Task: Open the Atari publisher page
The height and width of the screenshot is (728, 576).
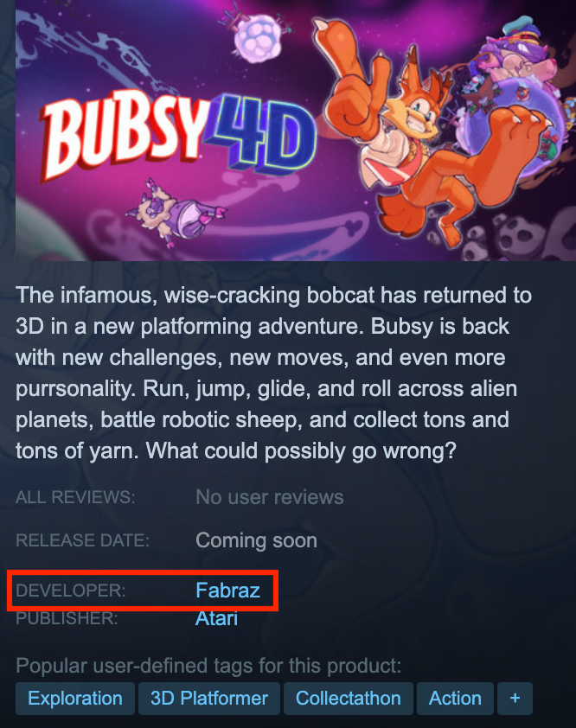Action: click(x=216, y=618)
